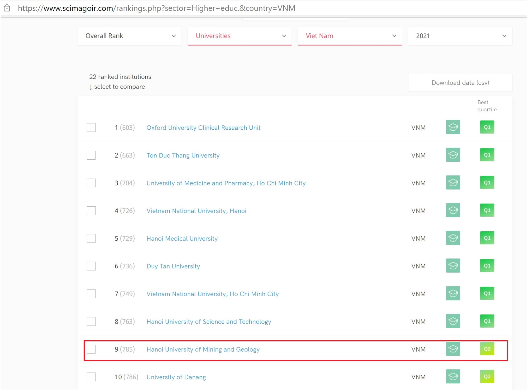532x392 pixels.
Task: Open the Overall Rank dropdown
Action: [129, 36]
